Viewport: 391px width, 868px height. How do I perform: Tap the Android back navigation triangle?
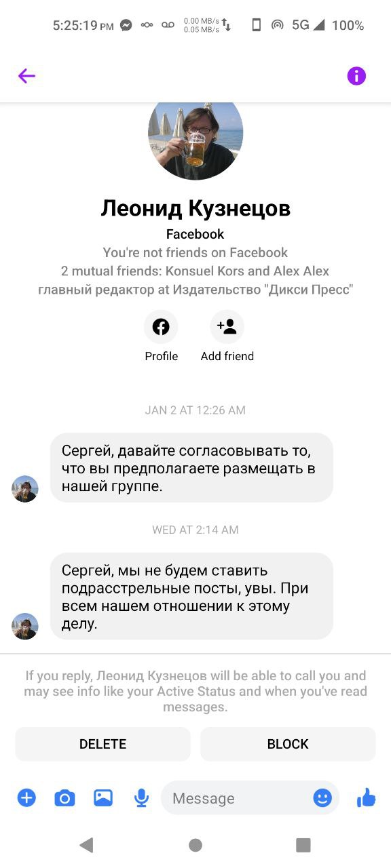pos(86,844)
